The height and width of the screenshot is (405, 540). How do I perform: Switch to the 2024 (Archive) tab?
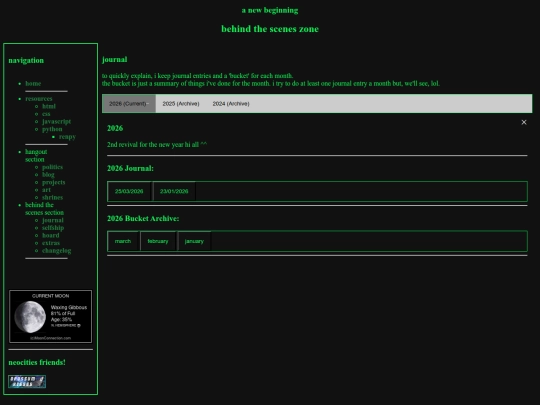[231, 104]
